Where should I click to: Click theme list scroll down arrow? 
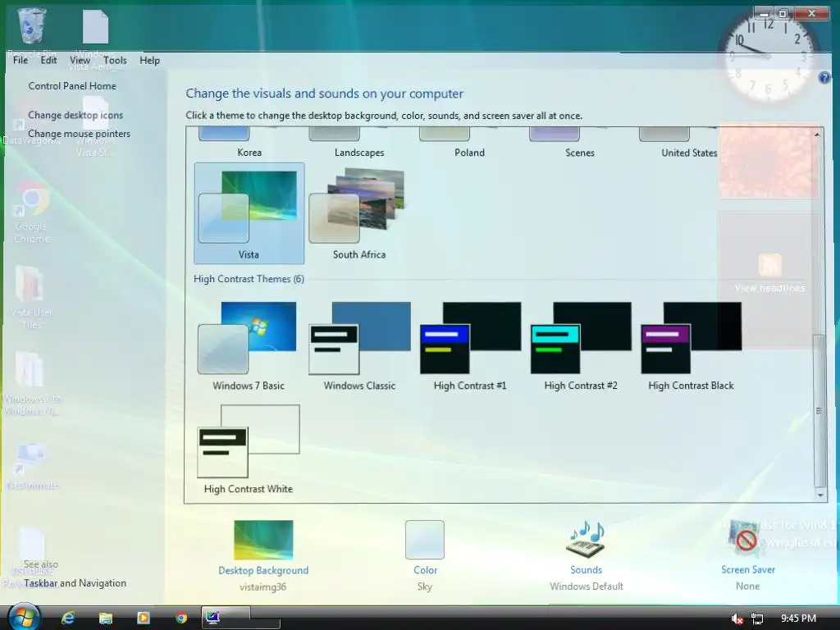pos(820,495)
